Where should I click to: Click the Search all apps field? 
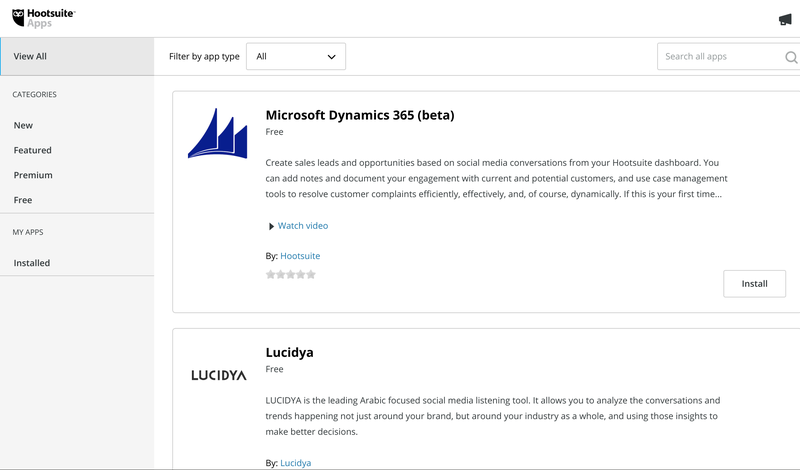pos(720,56)
